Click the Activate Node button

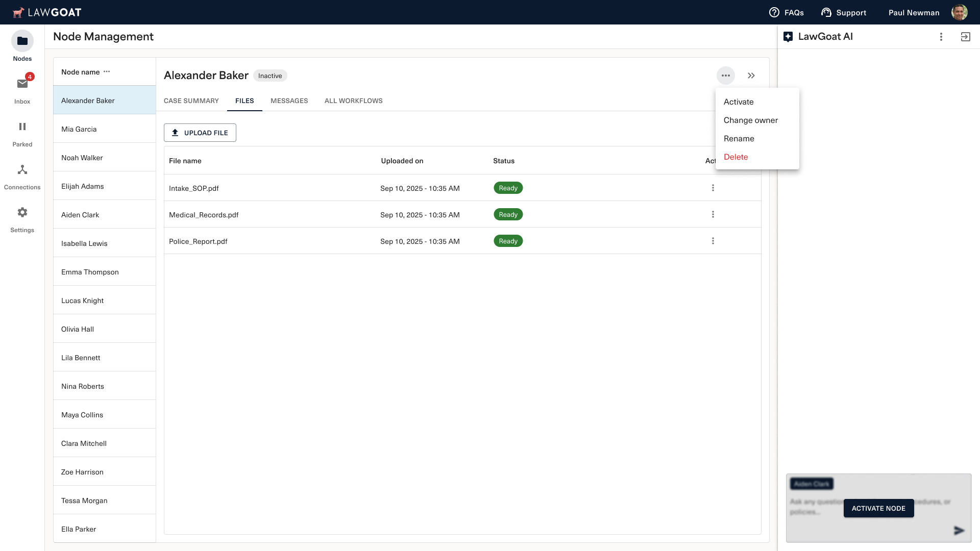click(878, 509)
